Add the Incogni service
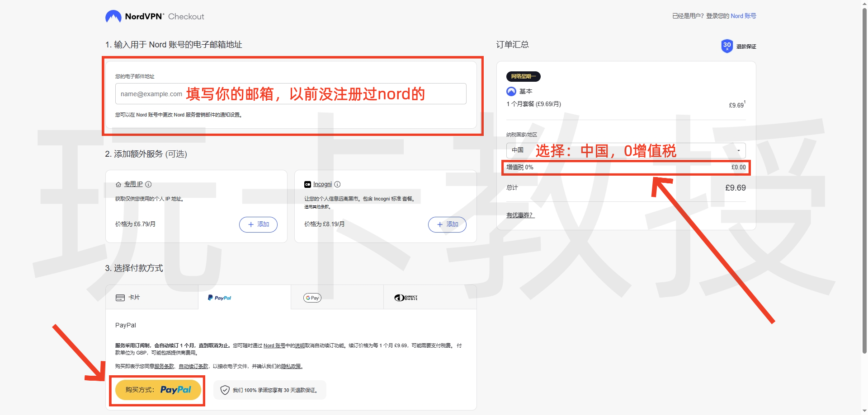868x415 pixels. click(x=447, y=224)
